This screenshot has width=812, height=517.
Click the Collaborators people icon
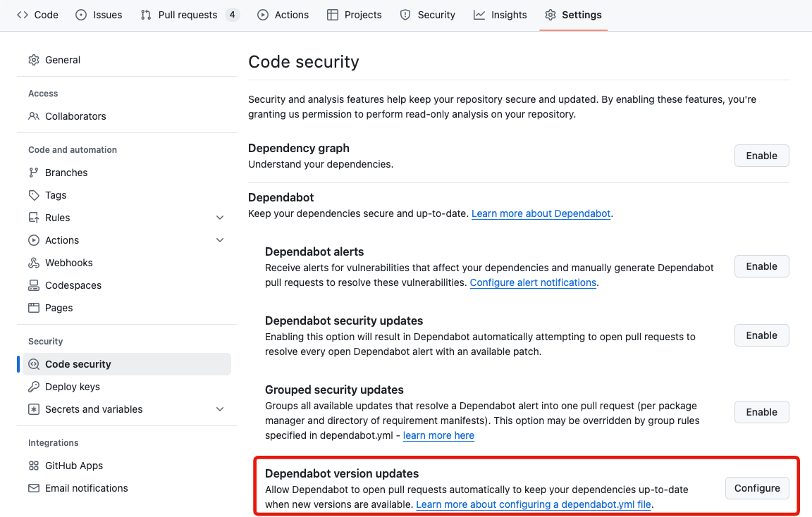coord(34,116)
